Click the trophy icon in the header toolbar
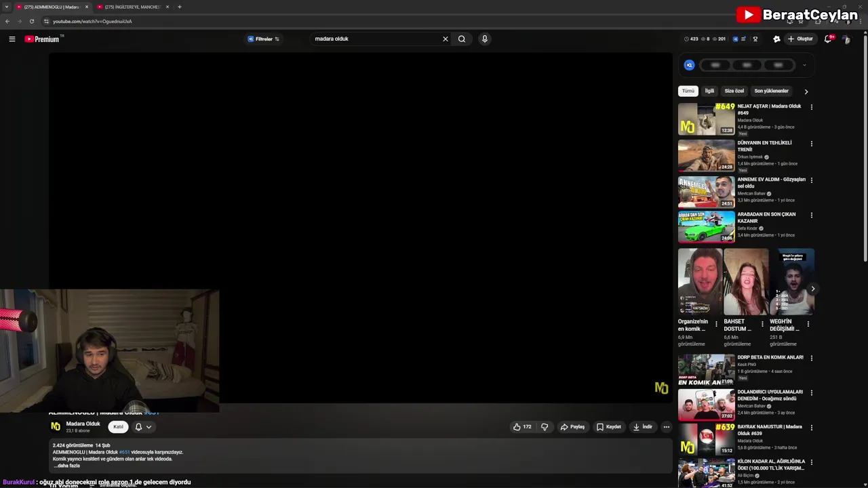Screen dimensions: 868x488 (x=755, y=39)
